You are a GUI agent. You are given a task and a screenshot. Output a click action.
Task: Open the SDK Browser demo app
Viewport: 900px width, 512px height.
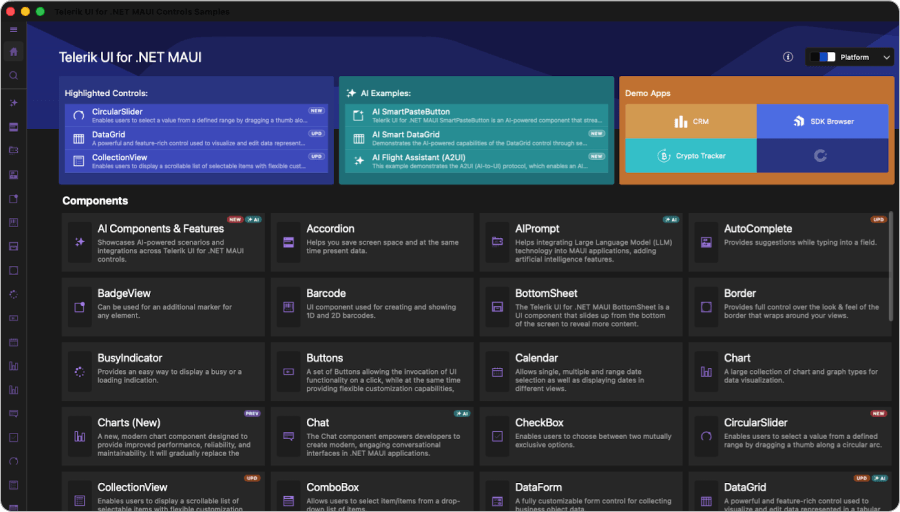(823, 121)
